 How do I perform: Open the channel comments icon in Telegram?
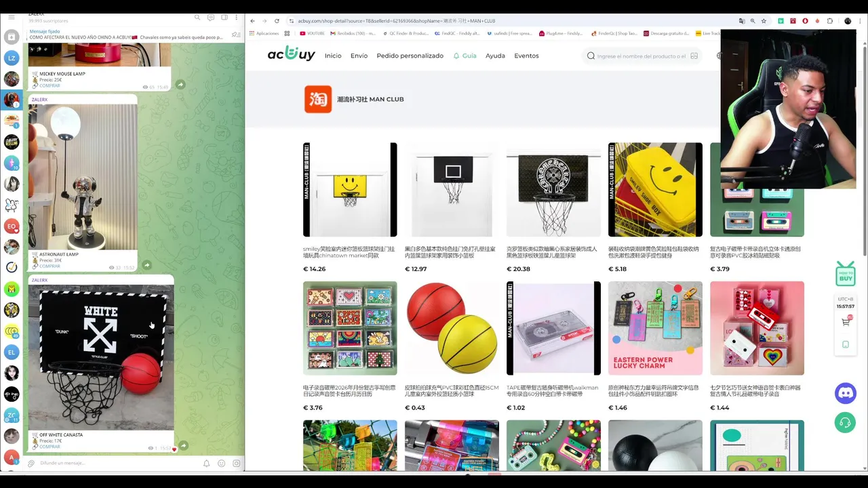pos(212,18)
